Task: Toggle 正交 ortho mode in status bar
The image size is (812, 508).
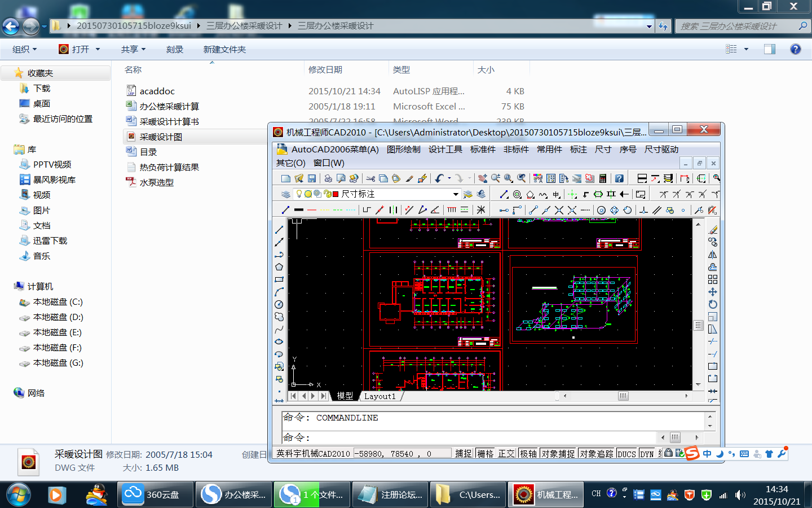Action: point(506,453)
